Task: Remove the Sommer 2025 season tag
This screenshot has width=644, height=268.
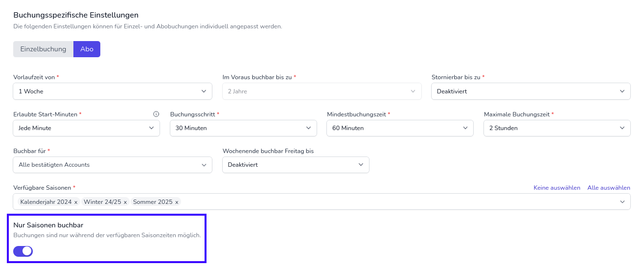Action: [177, 202]
